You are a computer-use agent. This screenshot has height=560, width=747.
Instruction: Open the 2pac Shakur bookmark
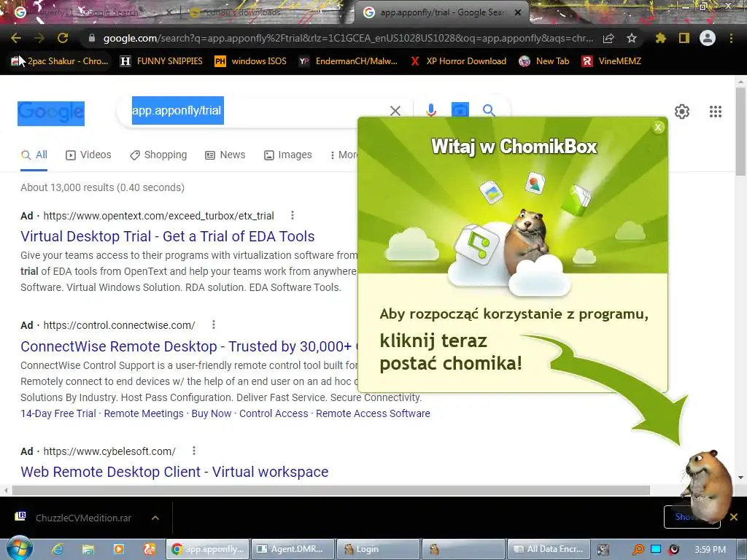[61, 61]
